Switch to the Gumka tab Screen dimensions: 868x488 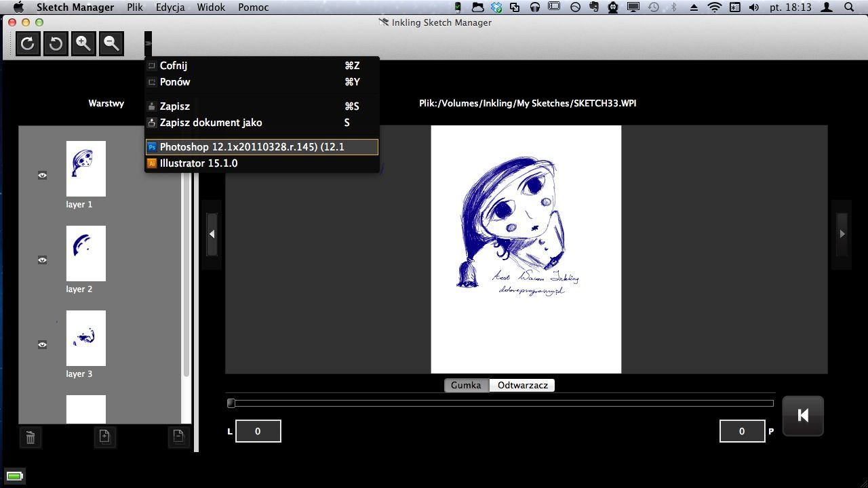coord(466,385)
